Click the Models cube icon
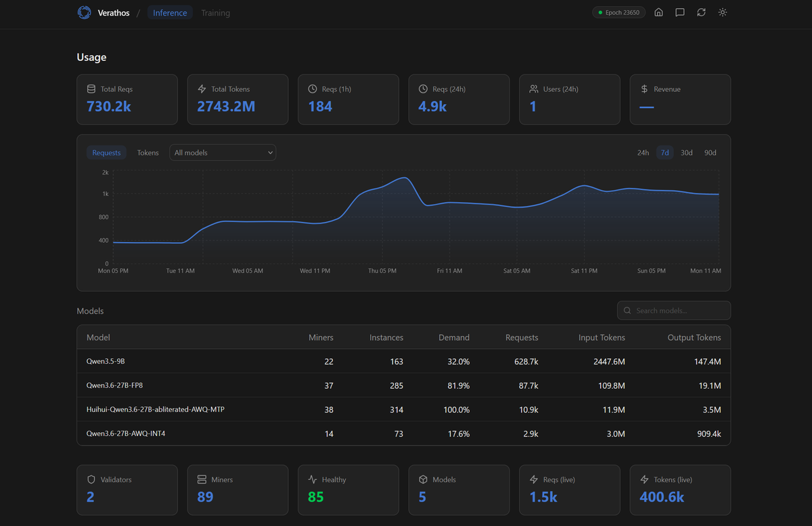 (423, 479)
